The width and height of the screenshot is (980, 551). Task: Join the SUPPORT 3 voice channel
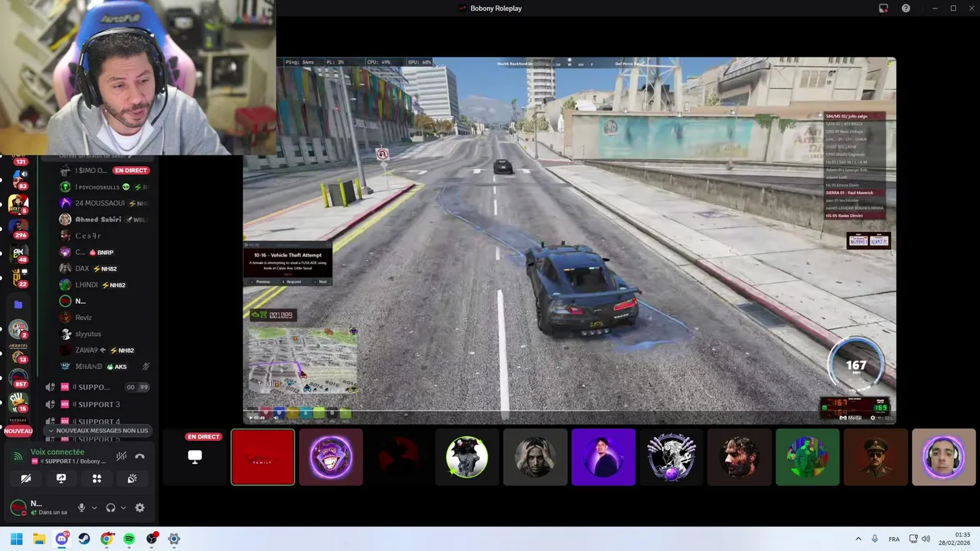tap(100, 404)
